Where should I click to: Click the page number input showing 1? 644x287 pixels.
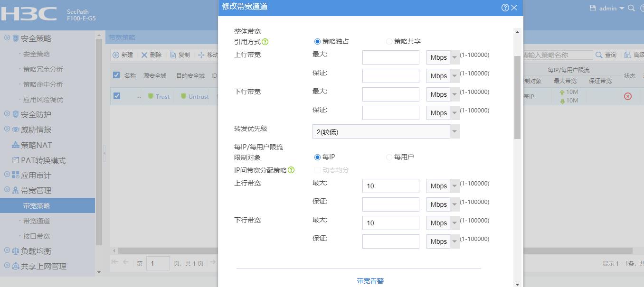click(x=158, y=263)
